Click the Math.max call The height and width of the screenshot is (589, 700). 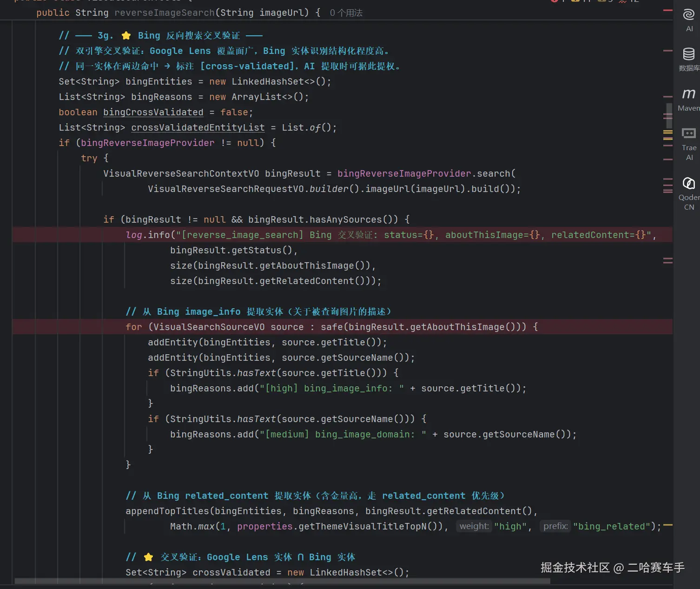[x=192, y=526]
